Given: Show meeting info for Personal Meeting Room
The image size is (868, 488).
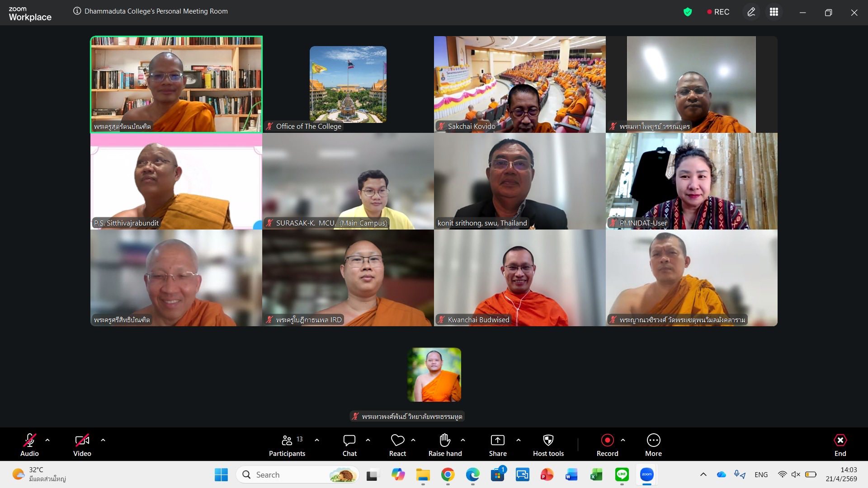Looking at the screenshot, I should [x=77, y=11].
